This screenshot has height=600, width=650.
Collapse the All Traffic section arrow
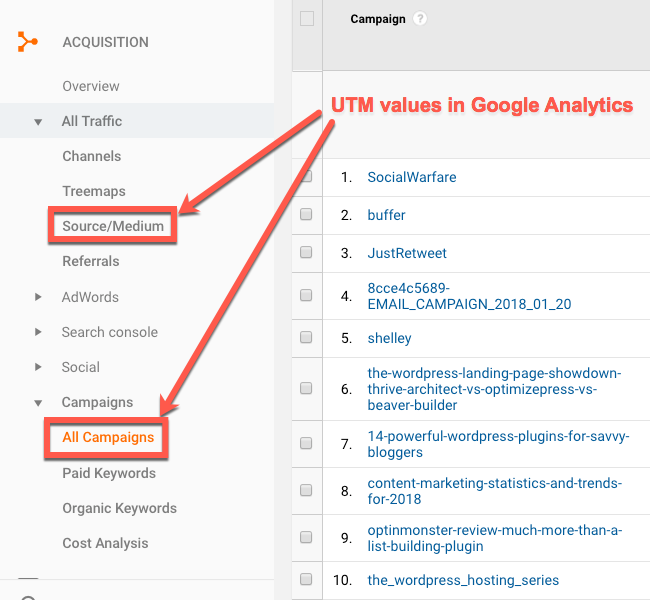(38, 122)
